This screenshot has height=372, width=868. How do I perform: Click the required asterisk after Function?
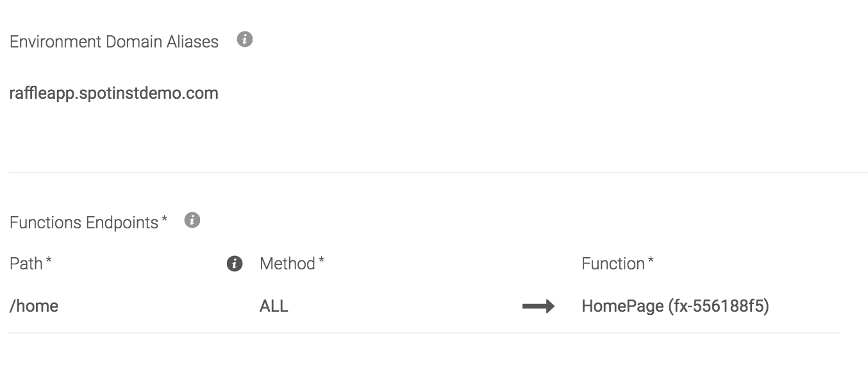651,262
